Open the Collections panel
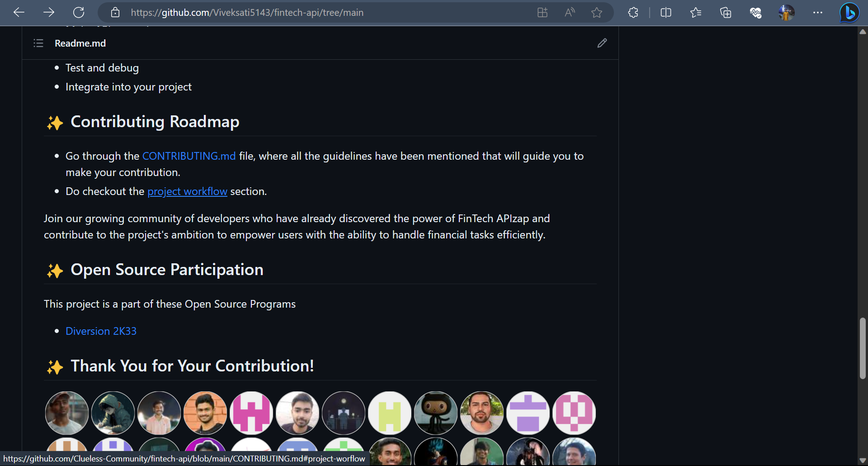The width and height of the screenshot is (868, 466). pyautogui.click(x=726, y=12)
